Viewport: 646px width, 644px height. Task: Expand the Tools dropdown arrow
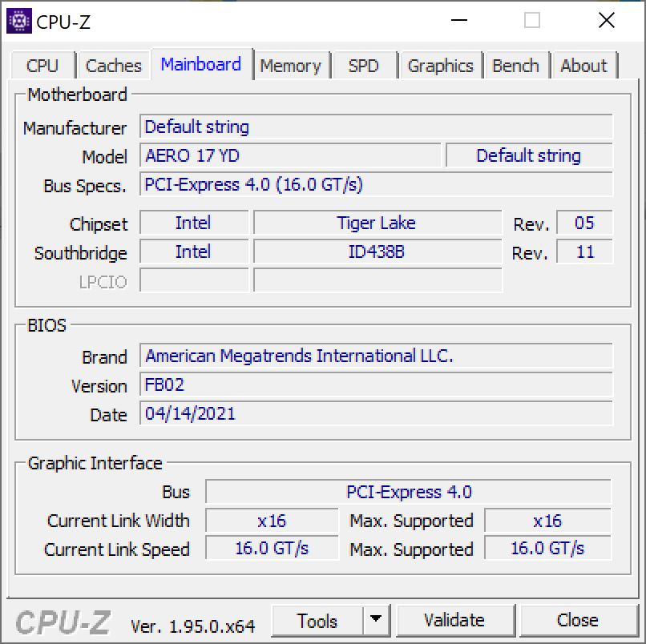pyautogui.click(x=376, y=621)
